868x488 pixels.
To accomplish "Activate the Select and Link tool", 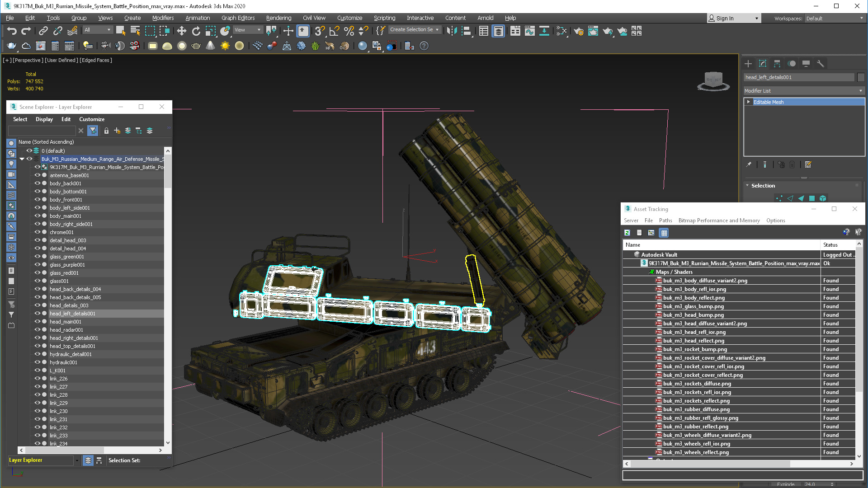I will [43, 31].
